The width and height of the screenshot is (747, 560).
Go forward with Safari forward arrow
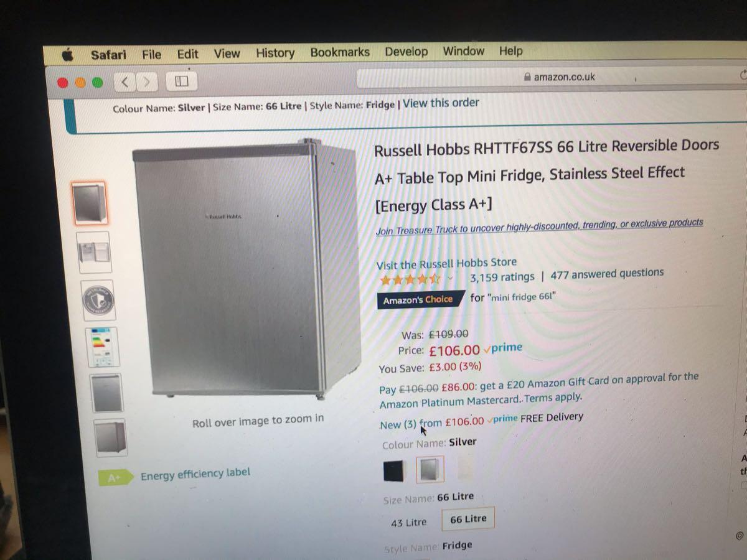pyautogui.click(x=147, y=82)
